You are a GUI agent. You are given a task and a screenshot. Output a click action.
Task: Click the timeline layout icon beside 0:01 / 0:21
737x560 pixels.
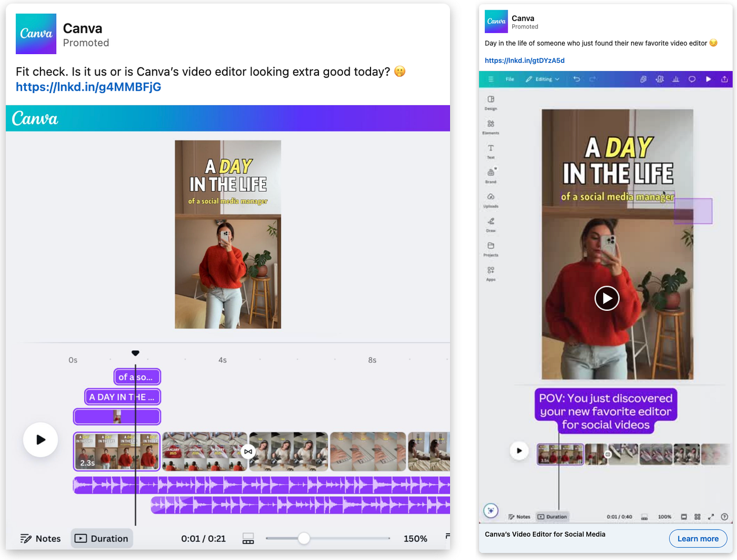(x=248, y=539)
